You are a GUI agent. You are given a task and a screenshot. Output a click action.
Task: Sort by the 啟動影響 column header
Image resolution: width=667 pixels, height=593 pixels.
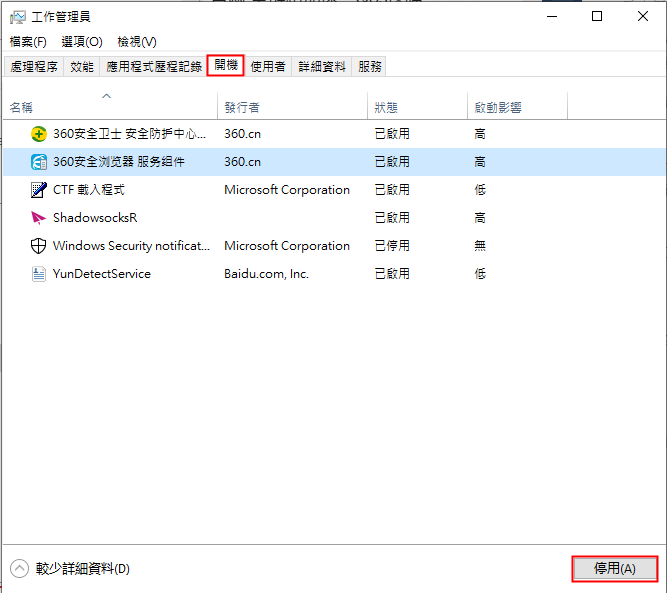tap(517, 108)
